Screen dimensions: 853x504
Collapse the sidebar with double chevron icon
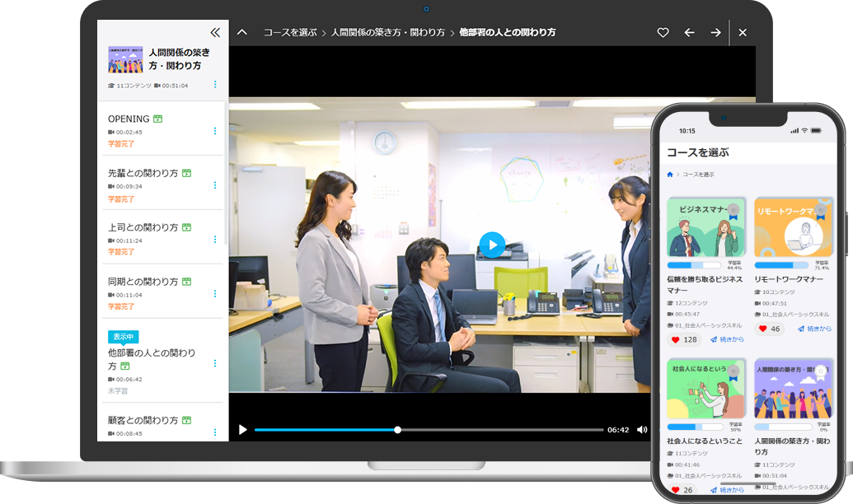point(215,32)
